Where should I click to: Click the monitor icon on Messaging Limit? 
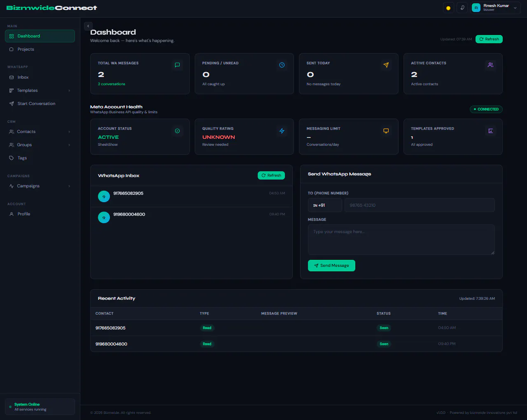tap(386, 131)
